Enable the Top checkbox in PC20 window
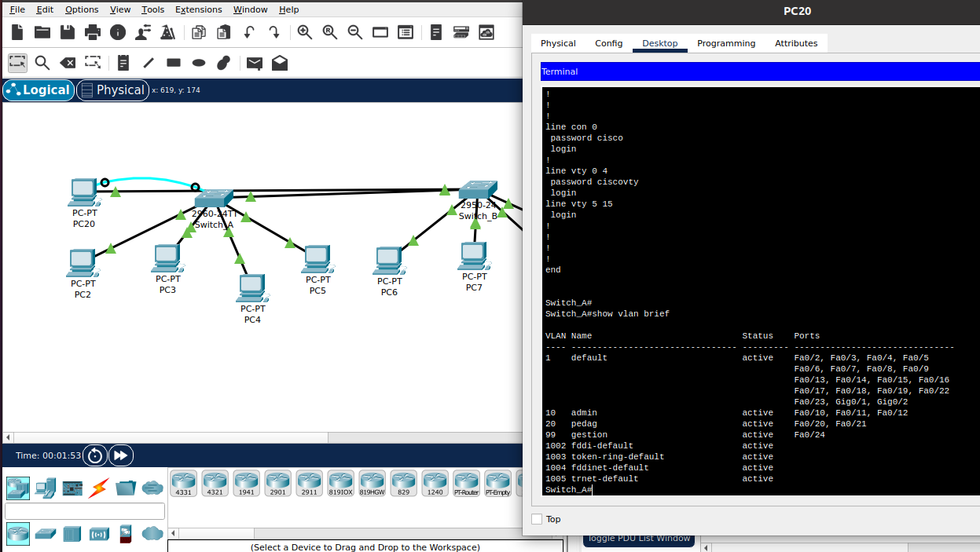This screenshot has width=980, height=552. pos(537,519)
